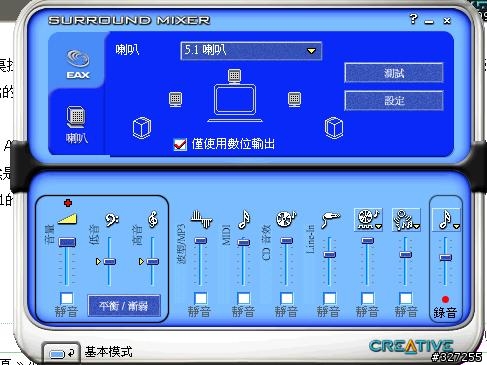This screenshot has width=487, height=365.
Task: Click the 測試 test button
Action: point(394,73)
